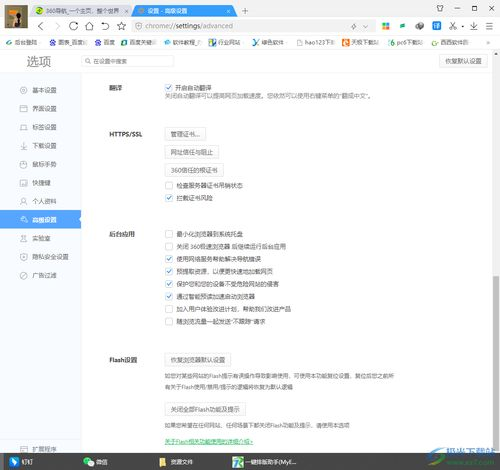Toggle 保护您和您的设备不受危险网站的侵害 checkbox
Viewport: 500px width, 470px height.
[x=169, y=284]
